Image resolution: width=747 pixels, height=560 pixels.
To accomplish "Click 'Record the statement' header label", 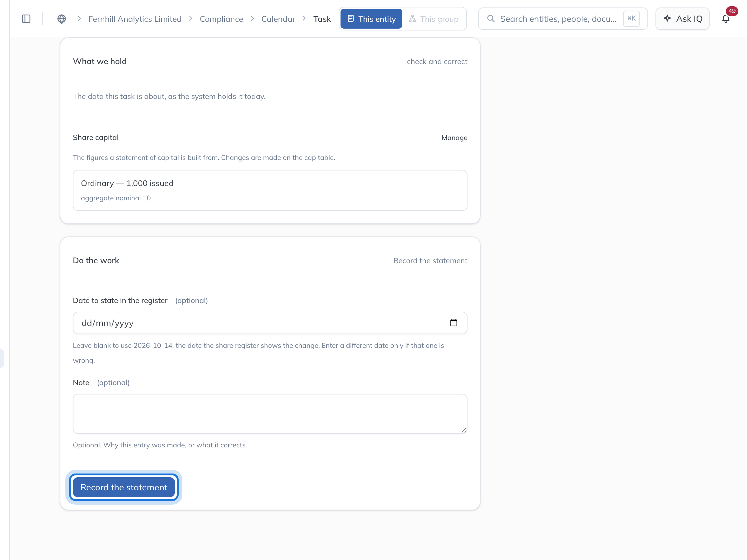I will point(430,260).
